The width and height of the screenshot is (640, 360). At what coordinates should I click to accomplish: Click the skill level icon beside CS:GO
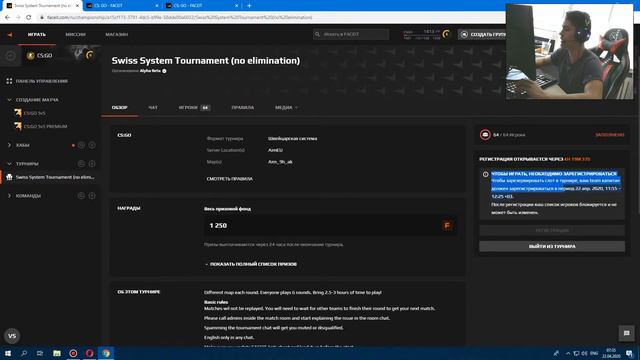click(x=90, y=55)
